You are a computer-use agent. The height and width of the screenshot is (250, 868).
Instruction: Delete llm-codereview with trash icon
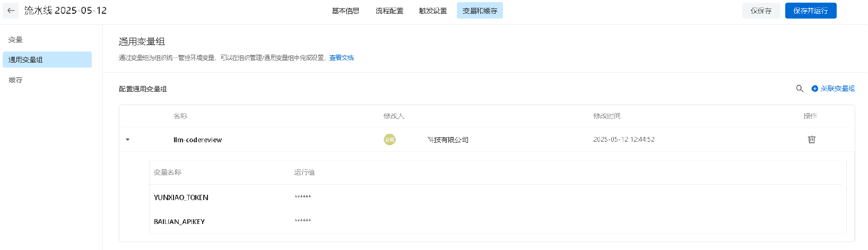[811, 140]
